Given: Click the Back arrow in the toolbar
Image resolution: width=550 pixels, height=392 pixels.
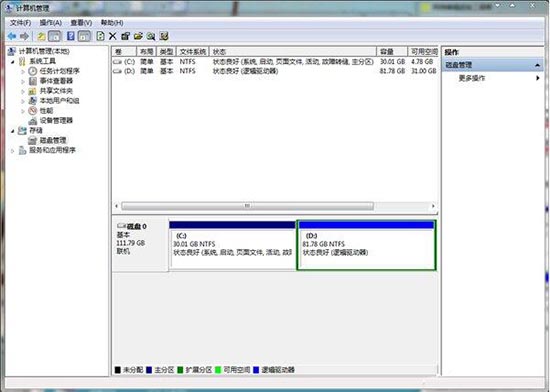Looking at the screenshot, I should pyautogui.click(x=12, y=36).
